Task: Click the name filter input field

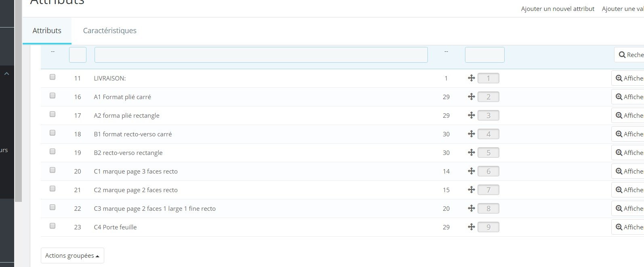Action: tap(261, 55)
